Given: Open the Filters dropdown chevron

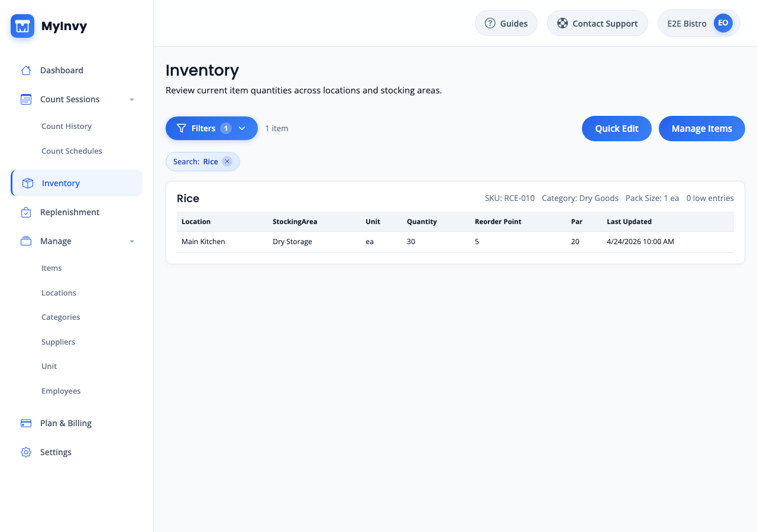Looking at the screenshot, I should pyautogui.click(x=242, y=128).
